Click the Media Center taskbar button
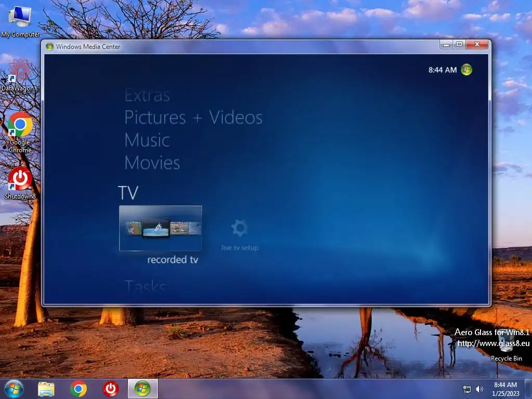Screen dimensions: 532x399 click(x=142, y=389)
